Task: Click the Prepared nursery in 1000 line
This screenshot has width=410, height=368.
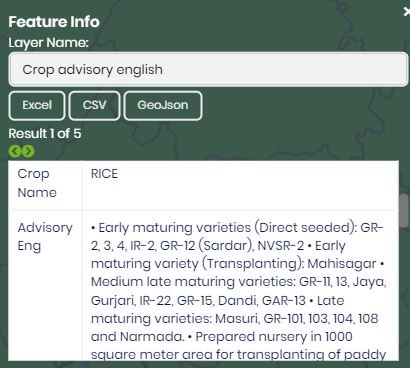Action: coord(274,337)
